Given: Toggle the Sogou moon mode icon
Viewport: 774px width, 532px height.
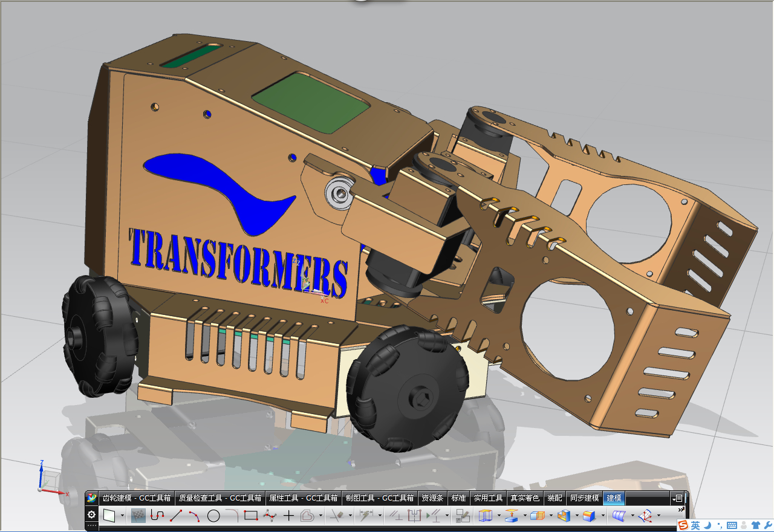Looking at the screenshot, I should (x=707, y=525).
